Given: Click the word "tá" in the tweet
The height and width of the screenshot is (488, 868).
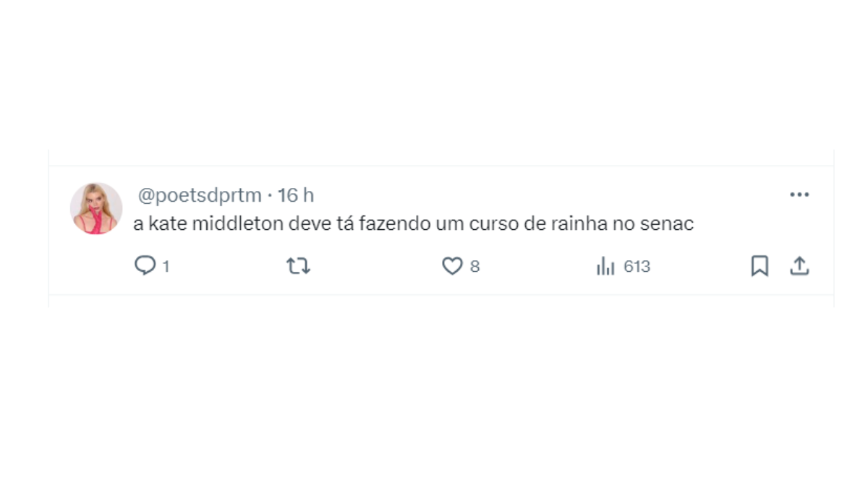Looking at the screenshot, I should click(344, 224).
